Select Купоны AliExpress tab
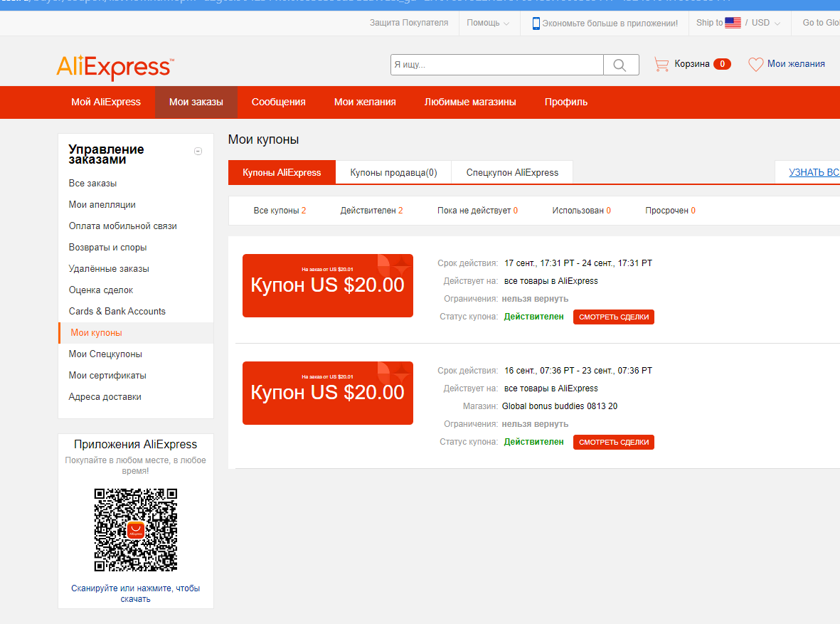The height and width of the screenshot is (624, 840). point(282,172)
